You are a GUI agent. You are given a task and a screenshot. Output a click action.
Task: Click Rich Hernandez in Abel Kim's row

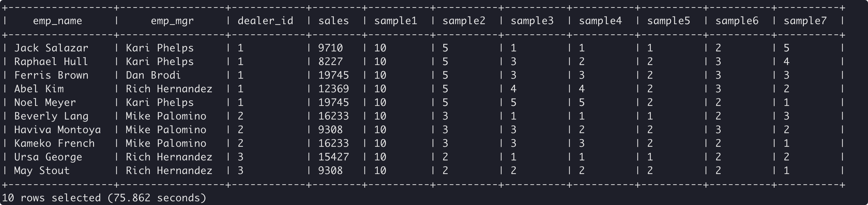coord(169,89)
